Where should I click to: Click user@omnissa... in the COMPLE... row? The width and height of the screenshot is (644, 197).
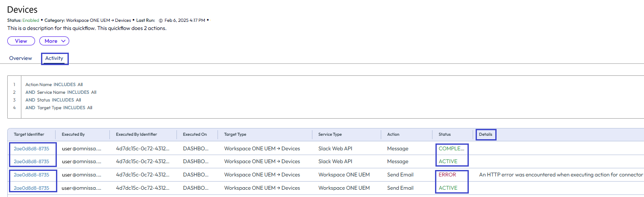click(x=82, y=149)
